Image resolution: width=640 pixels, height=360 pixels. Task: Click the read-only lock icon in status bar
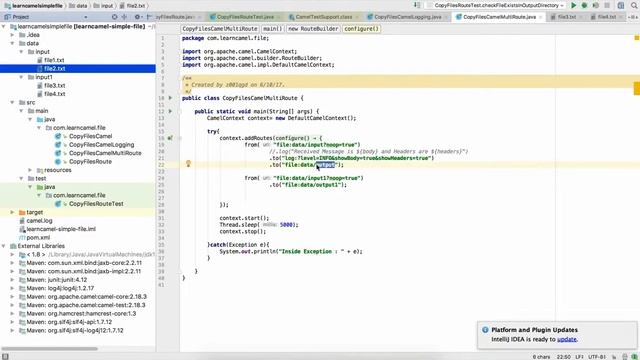point(614,357)
